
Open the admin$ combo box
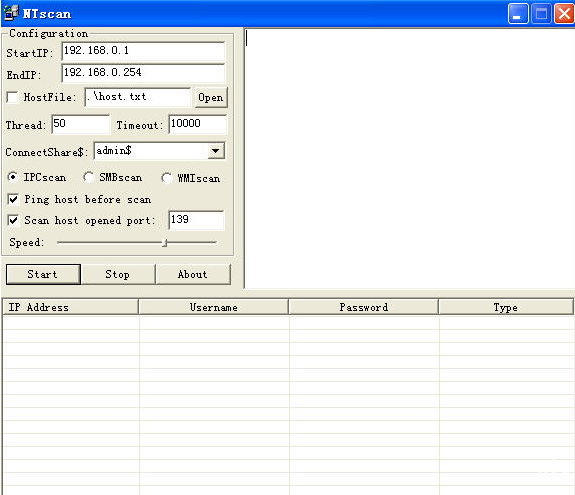(x=159, y=151)
